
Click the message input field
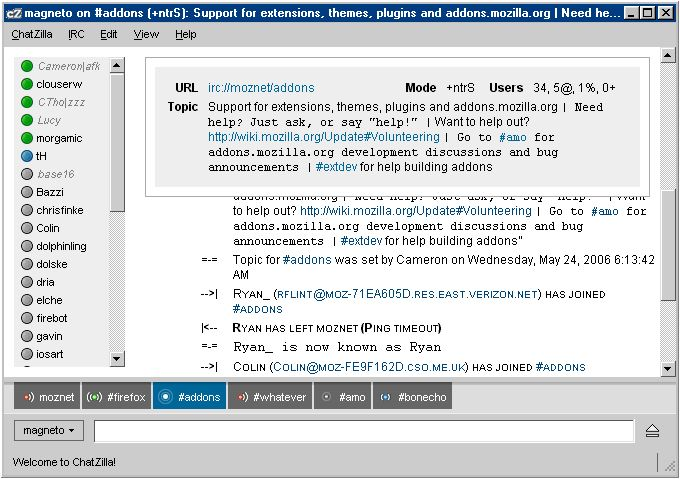click(x=364, y=431)
